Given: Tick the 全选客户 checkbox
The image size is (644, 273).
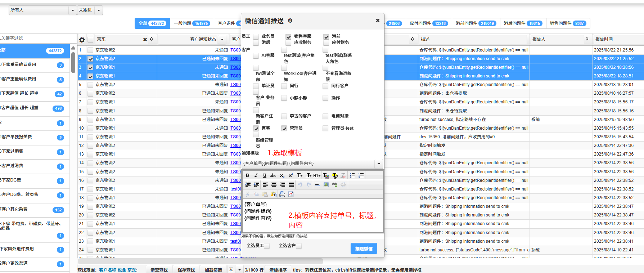Looking at the screenshot, I should pos(299,246).
